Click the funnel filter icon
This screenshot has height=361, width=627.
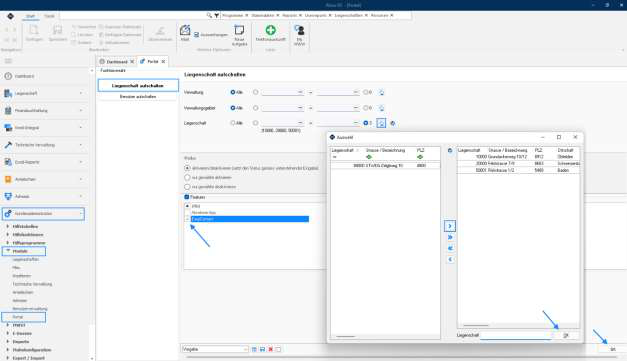216,15
